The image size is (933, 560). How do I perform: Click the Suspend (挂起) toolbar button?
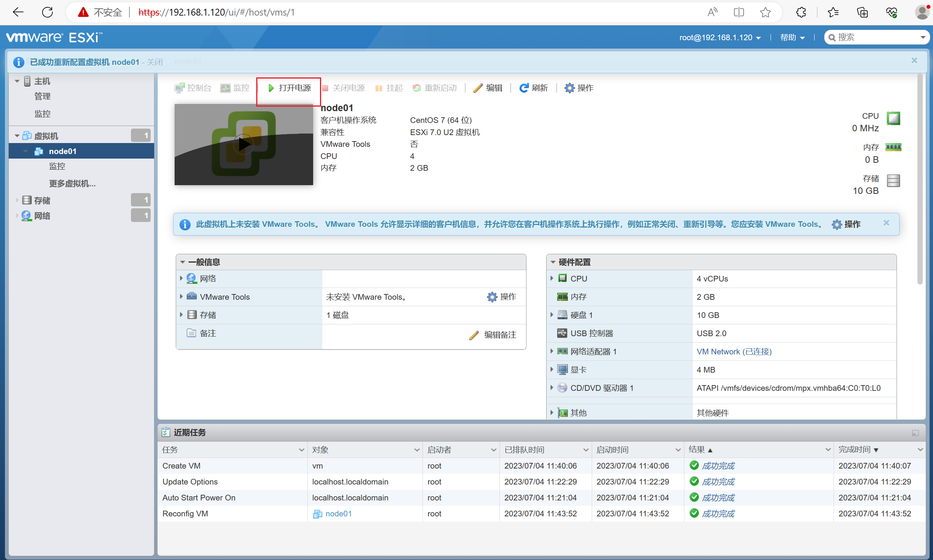pyautogui.click(x=389, y=88)
